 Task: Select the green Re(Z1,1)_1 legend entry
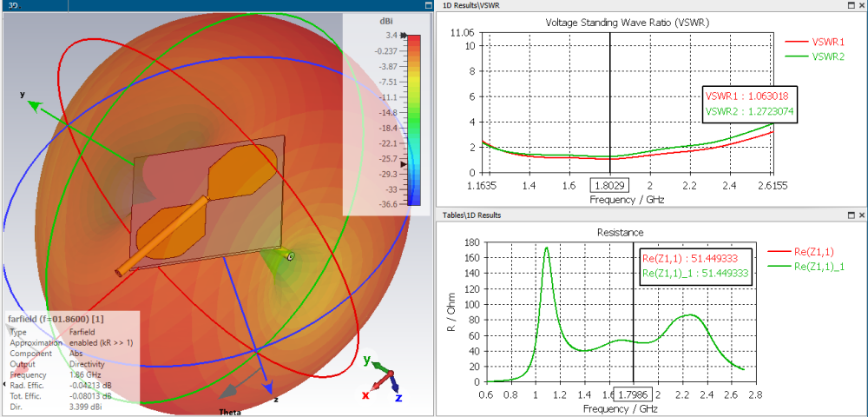pyautogui.click(x=806, y=267)
